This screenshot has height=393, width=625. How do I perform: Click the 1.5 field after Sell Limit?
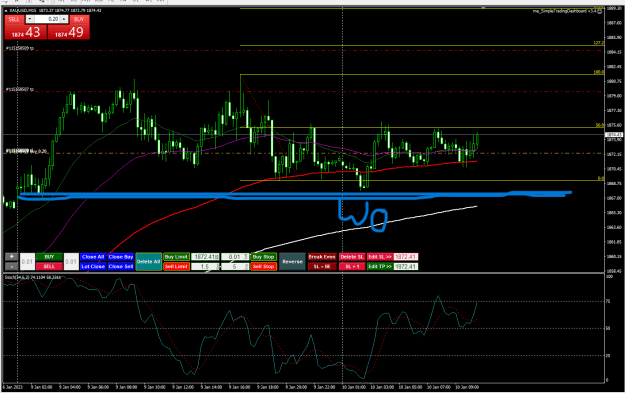205,266
